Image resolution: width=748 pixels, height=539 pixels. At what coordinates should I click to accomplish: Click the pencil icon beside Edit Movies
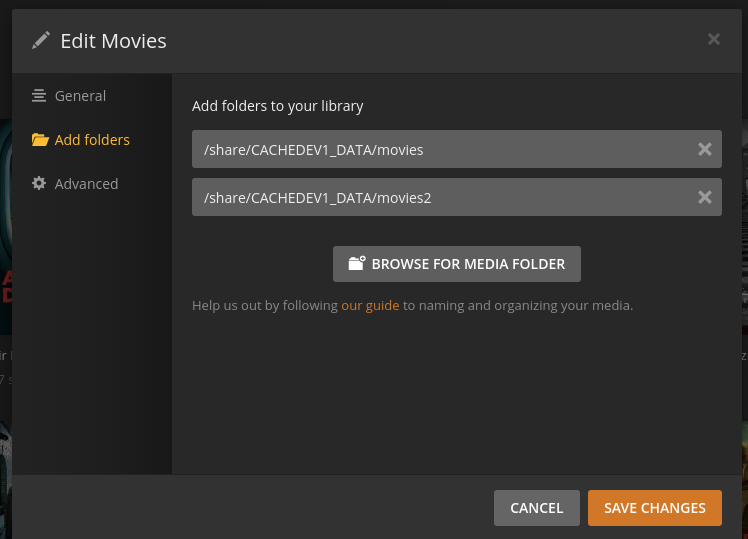pyautogui.click(x=40, y=40)
